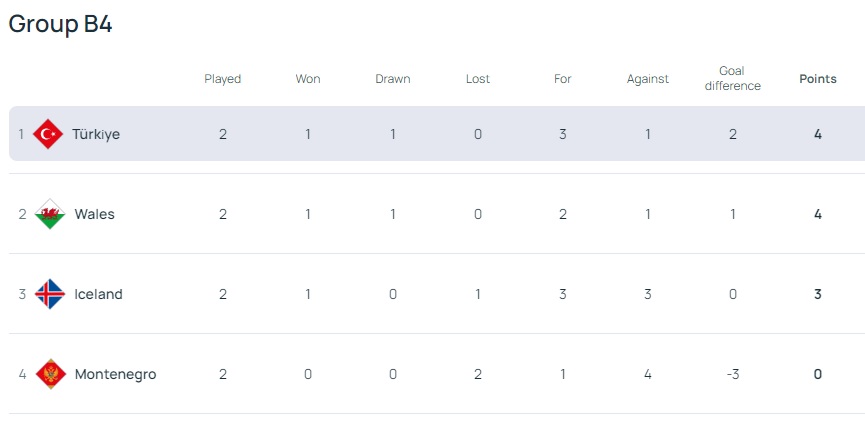This screenshot has height=433, width=865.
Task: Click the Played column header
Action: coord(223,79)
